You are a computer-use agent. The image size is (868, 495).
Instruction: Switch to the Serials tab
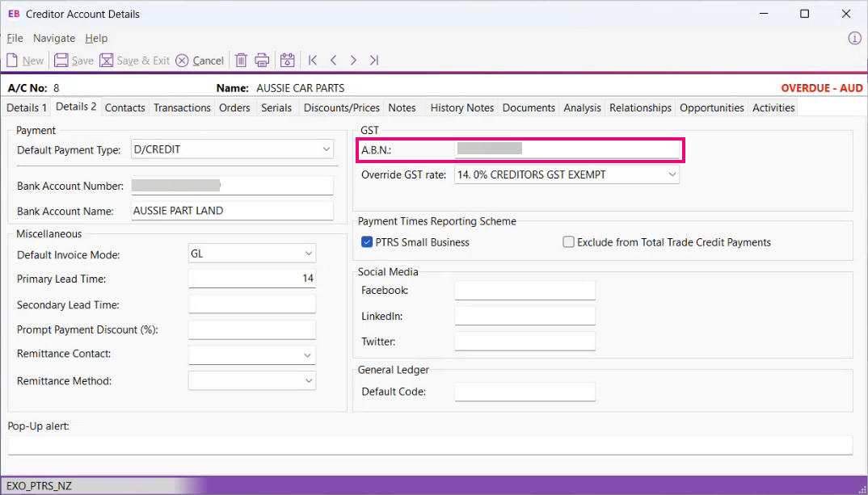click(x=276, y=108)
